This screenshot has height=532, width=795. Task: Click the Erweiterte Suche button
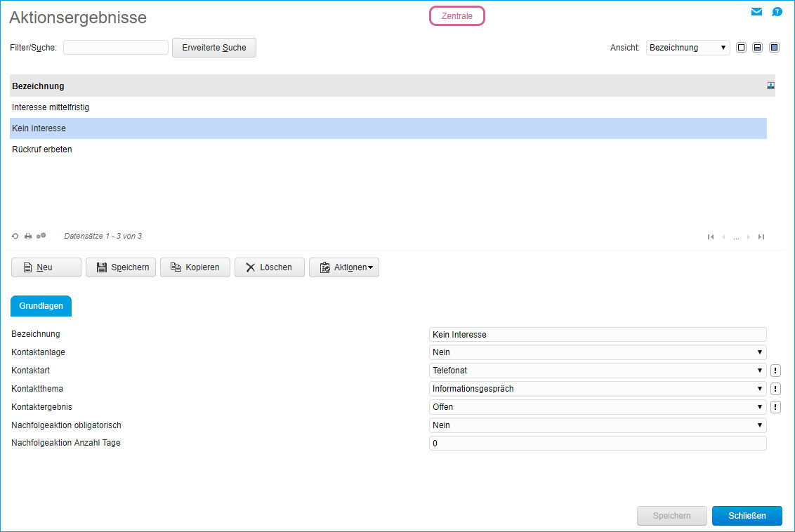pyautogui.click(x=214, y=48)
